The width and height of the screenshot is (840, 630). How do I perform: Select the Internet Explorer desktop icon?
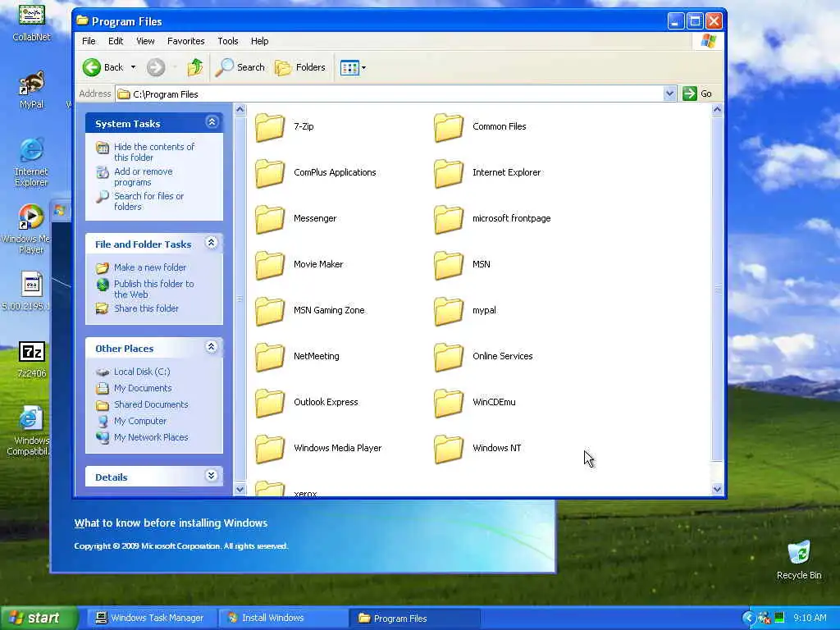pyautogui.click(x=32, y=163)
